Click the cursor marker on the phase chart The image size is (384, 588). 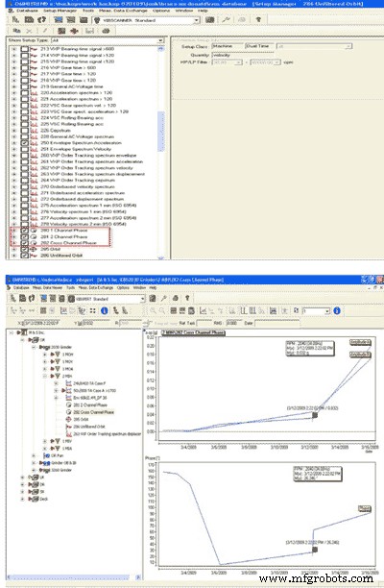pyautogui.click(x=315, y=550)
